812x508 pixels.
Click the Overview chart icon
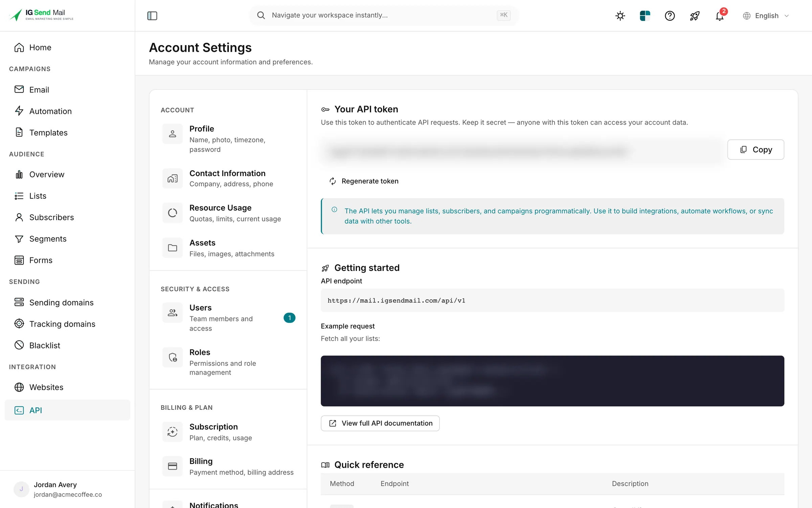point(19,174)
